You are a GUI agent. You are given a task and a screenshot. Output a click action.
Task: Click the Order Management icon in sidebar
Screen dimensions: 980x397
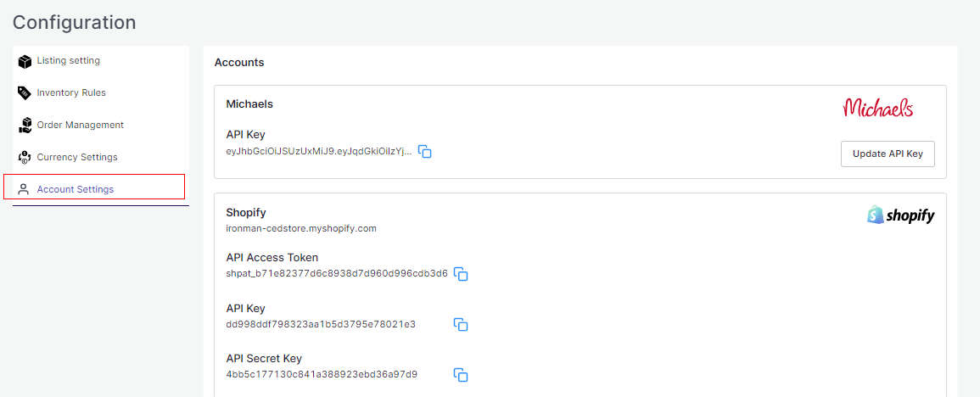coord(25,126)
